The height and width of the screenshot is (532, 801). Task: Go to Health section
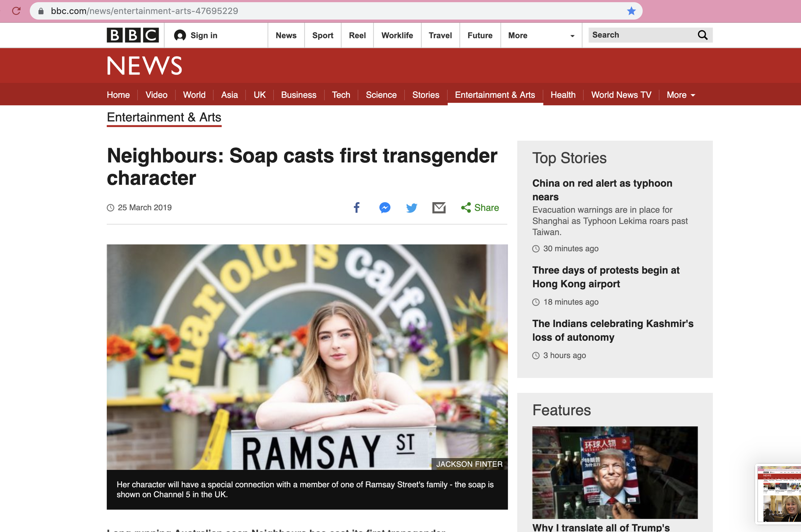point(563,95)
